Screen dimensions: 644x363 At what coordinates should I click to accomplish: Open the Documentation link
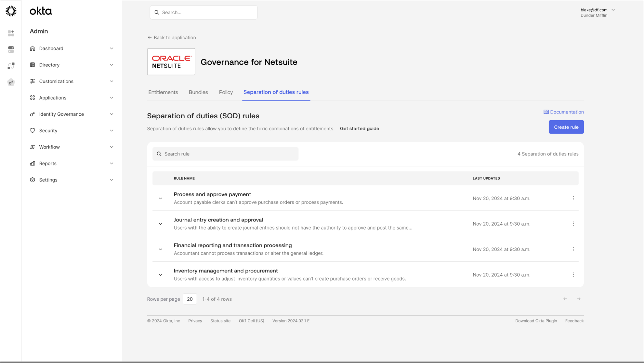pos(563,112)
